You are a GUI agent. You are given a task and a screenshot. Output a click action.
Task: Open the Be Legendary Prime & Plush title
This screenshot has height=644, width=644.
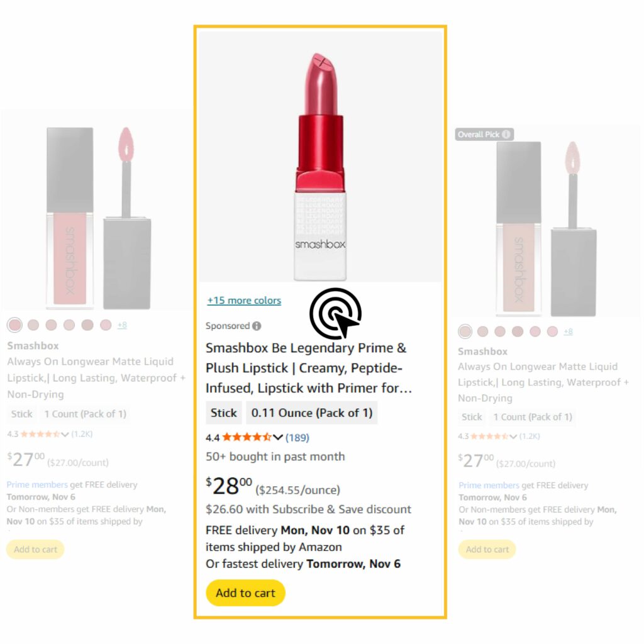coord(308,368)
